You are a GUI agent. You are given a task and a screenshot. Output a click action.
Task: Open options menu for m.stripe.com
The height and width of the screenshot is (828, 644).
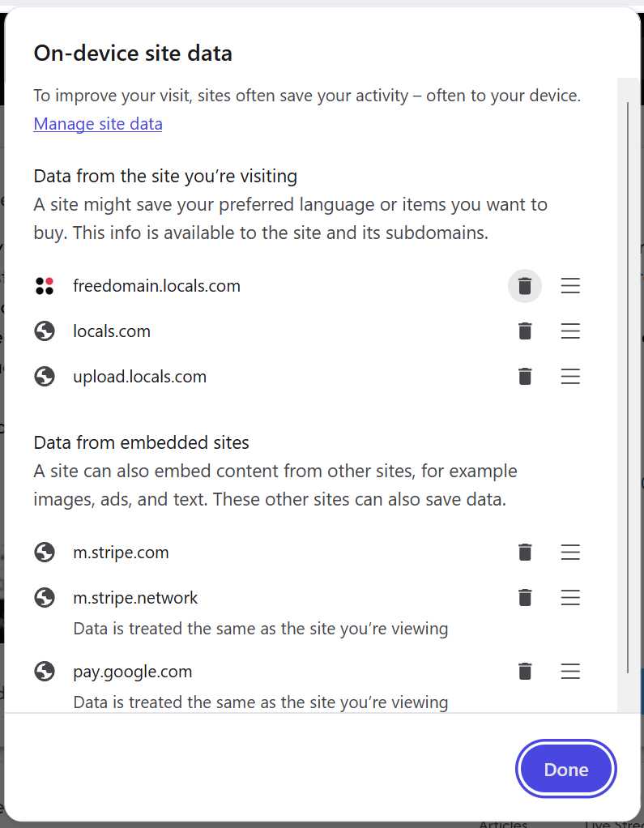[x=570, y=553]
